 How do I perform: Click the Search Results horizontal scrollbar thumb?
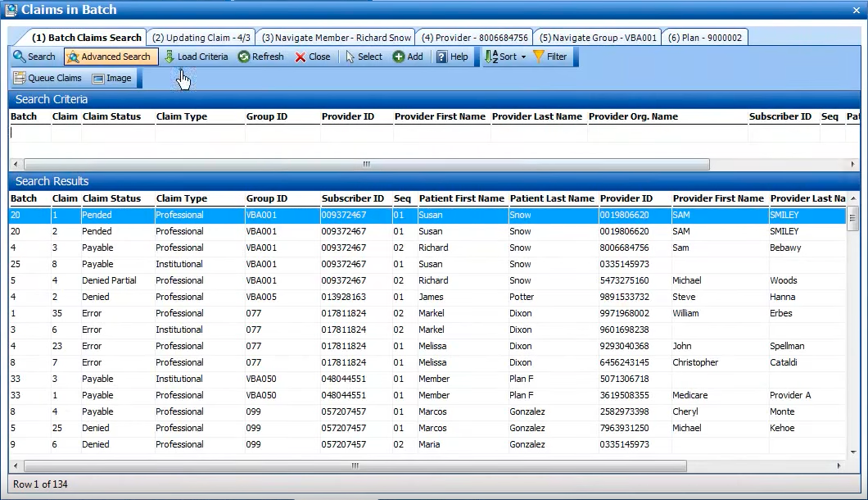pyautogui.click(x=355, y=466)
